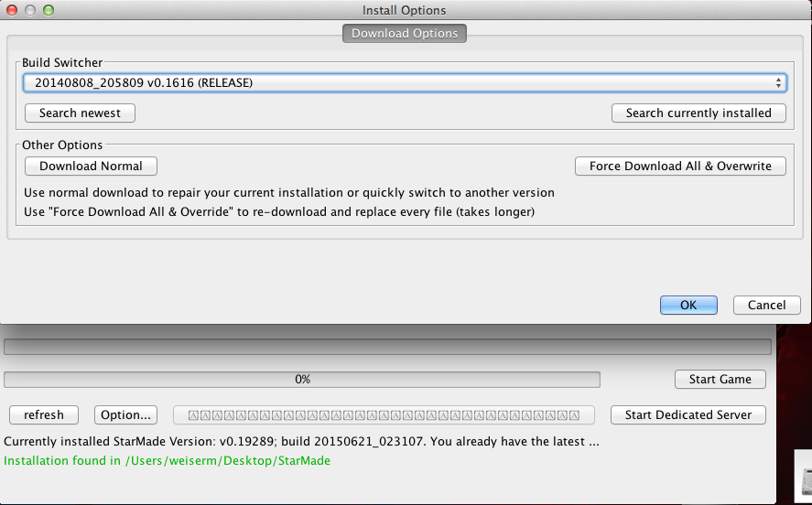Viewport: 812px width, 505px height.
Task: Click the text field beside Option...
Action: (x=384, y=414)
